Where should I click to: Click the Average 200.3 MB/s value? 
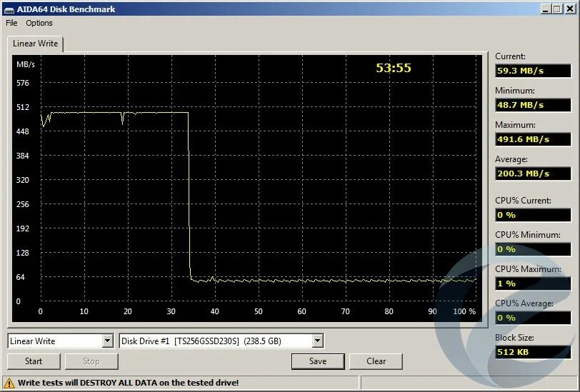click(x=533, y=174)
